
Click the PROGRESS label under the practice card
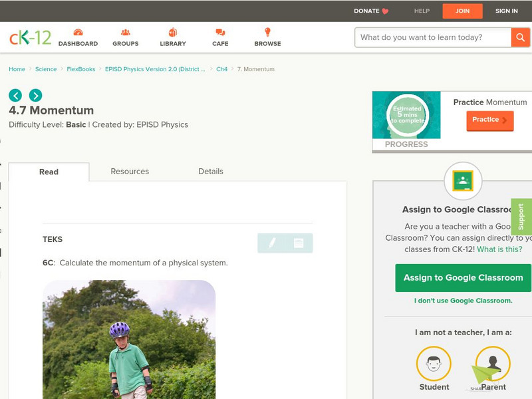[x=406, y=144]
